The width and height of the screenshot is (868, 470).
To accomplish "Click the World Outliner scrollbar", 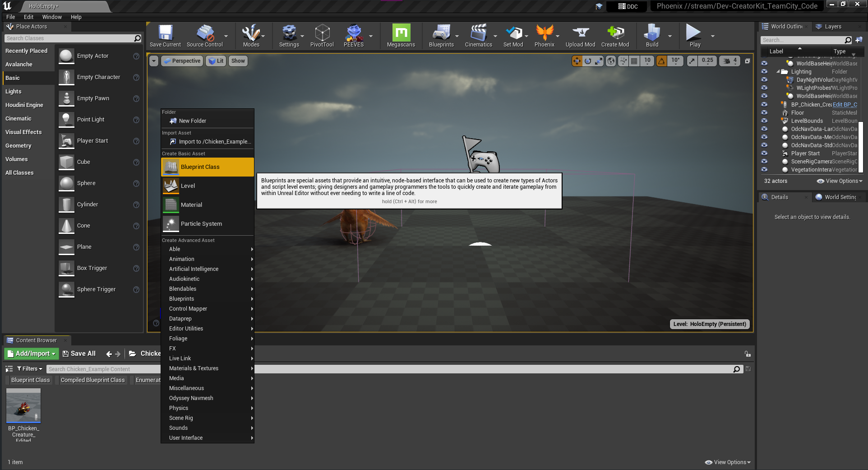I will (x=860, y=147).
